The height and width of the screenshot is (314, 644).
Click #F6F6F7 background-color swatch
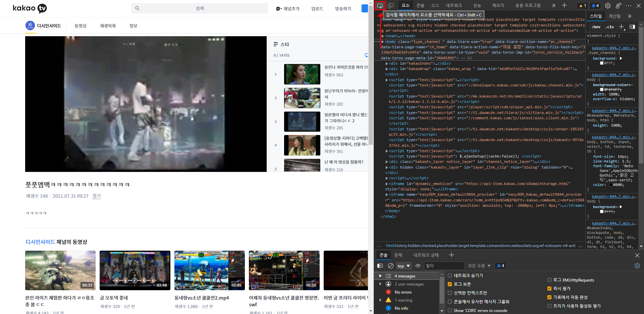(x=601, y=89)
